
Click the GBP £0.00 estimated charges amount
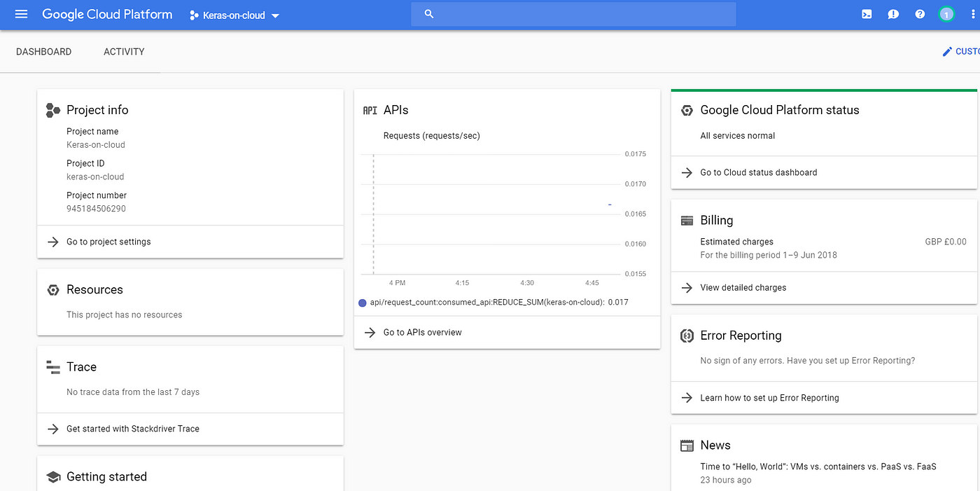pyautogui.click(x=946, y=242)
